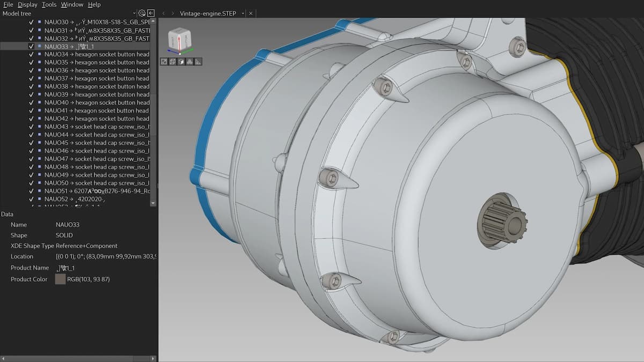Image resolution: width=644 pixels, height=362 pixels.
Task: Toggle the checkbox for NAUO30
Action: [31, 23]
